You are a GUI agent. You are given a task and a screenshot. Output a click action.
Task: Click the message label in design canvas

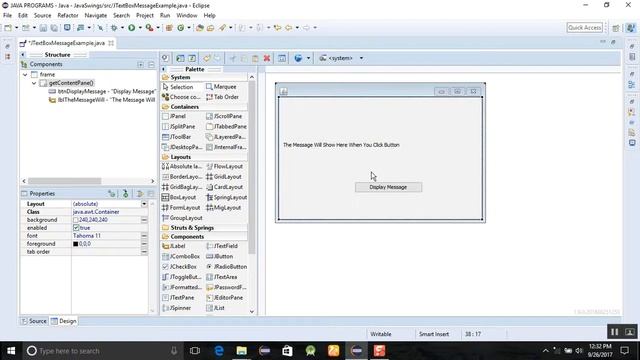[341, 145]
